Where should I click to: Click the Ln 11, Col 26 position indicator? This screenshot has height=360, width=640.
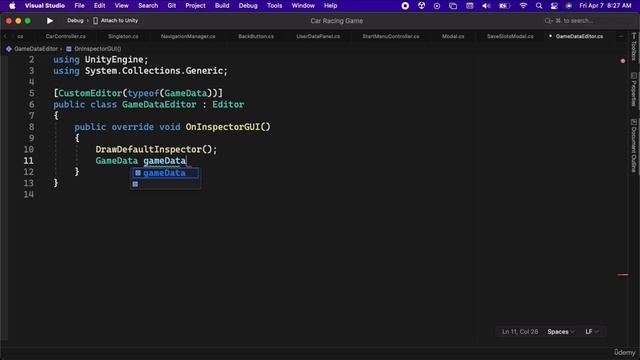tap(520, 332)
